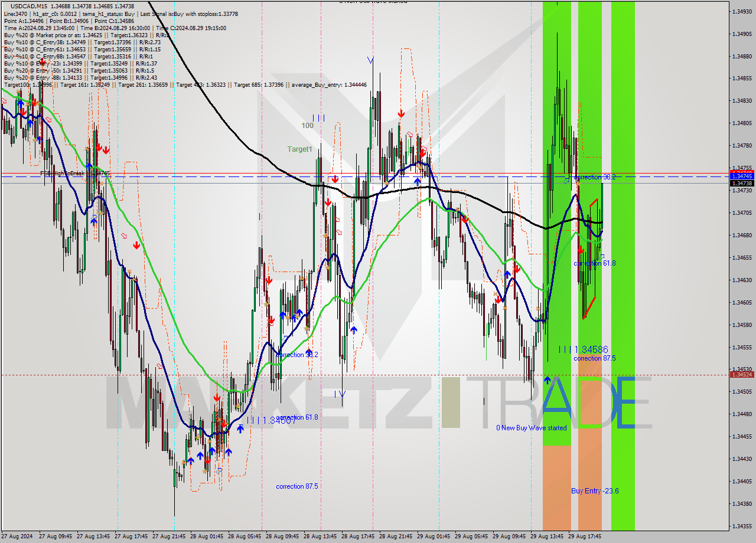This screenshot has height=543, width=756.
Task: Click the '29 Aug 17:45' time axis label
Action: coord(584,537)
